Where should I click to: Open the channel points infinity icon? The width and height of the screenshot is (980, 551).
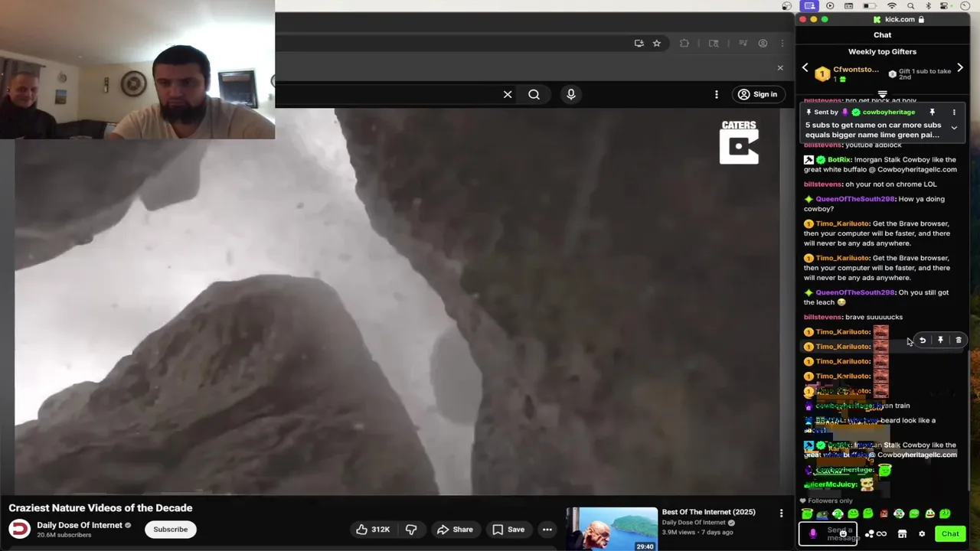pos(882,534)
